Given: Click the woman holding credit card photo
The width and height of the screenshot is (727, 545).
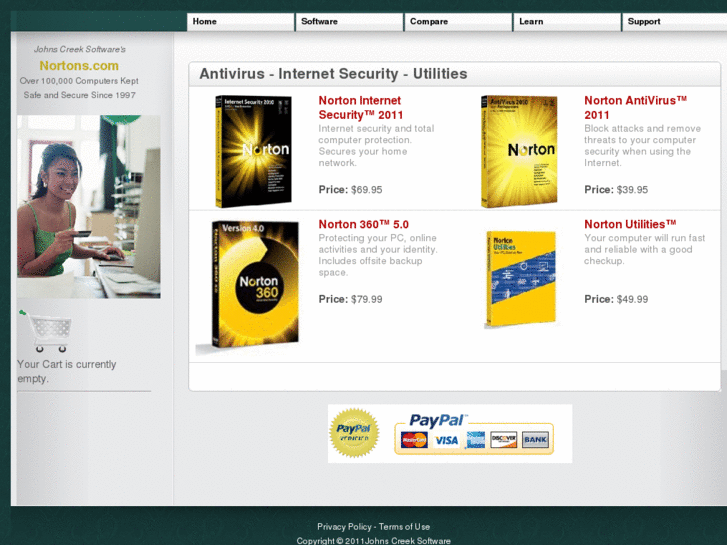Looking at the screenshot, I should (89, 207).
